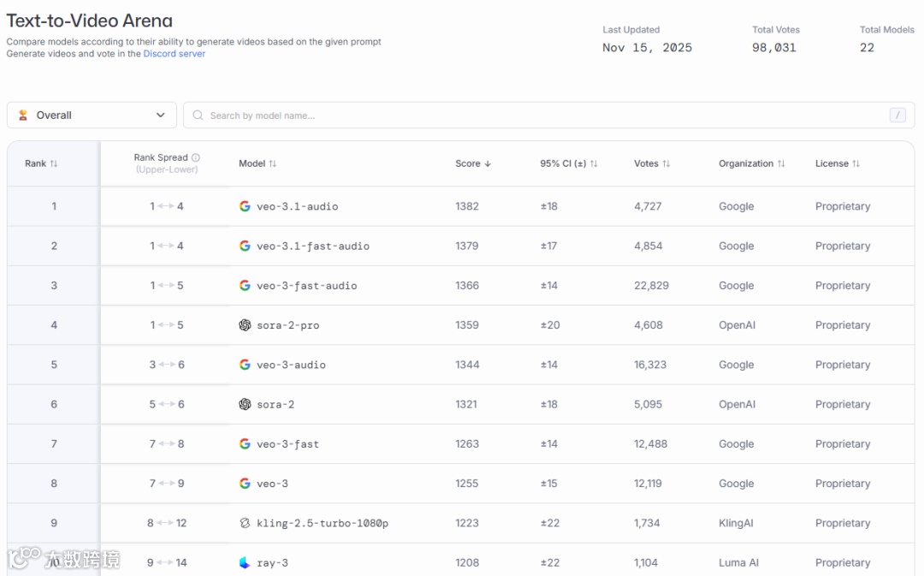Screen dimensions: 924x576
Task: Click the OpenAI logo beside sora-2-pro
Action: tap(245, 325)
